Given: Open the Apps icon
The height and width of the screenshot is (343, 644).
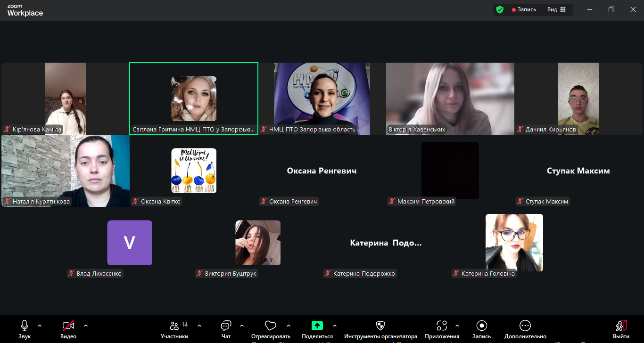Looking at the screenshot, I should tap(442, 326).
